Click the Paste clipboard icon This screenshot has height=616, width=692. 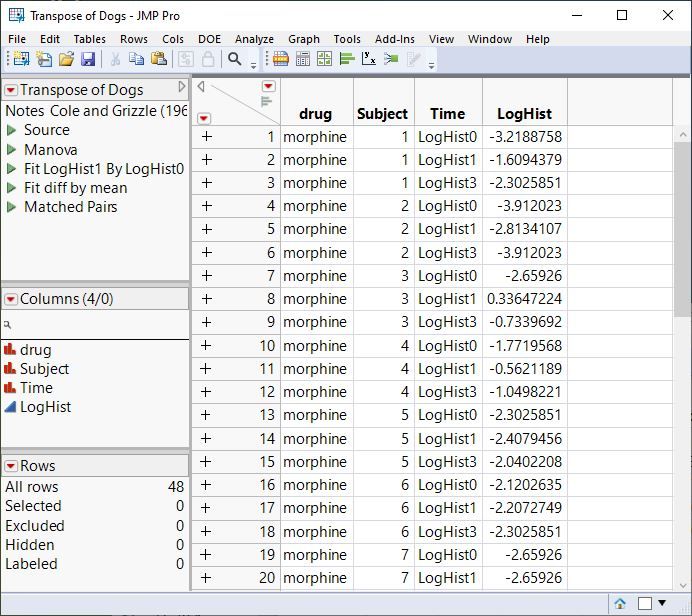coord(158,59)
